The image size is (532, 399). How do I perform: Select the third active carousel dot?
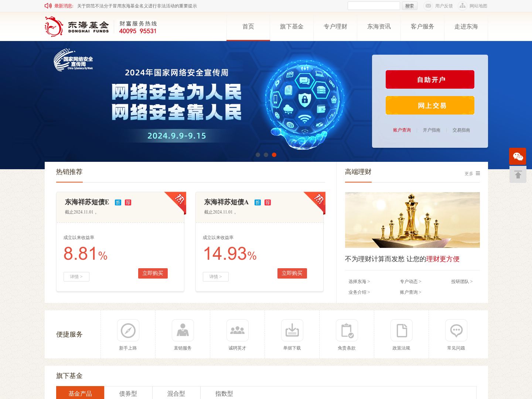(x=274, y=155)
